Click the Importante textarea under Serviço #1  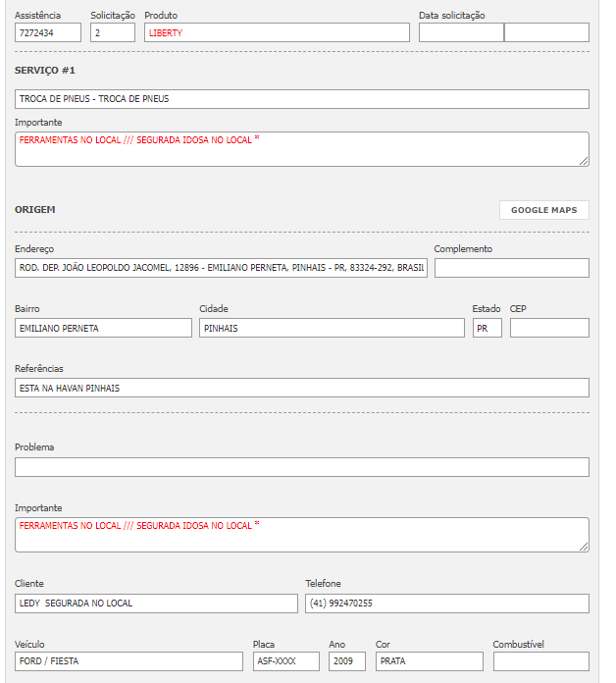tap(302, 149)
